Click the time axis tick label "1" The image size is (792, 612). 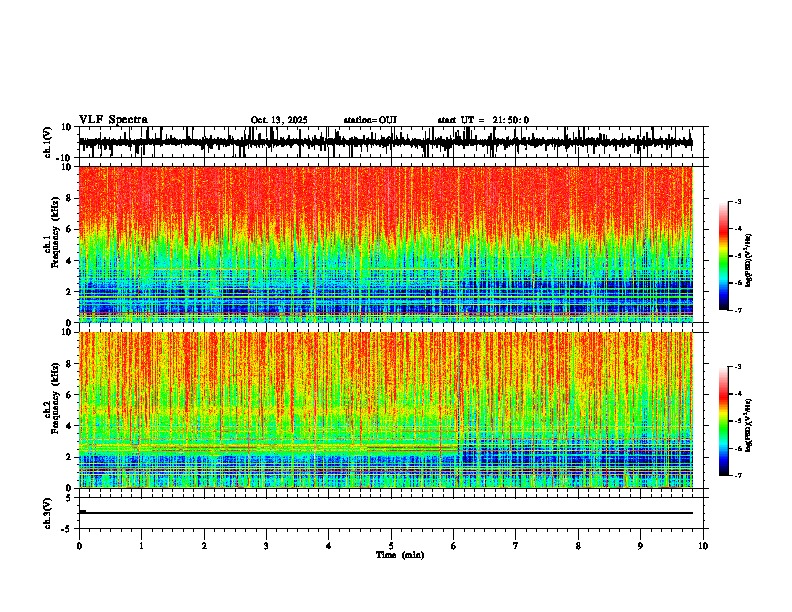coord(141,546)
